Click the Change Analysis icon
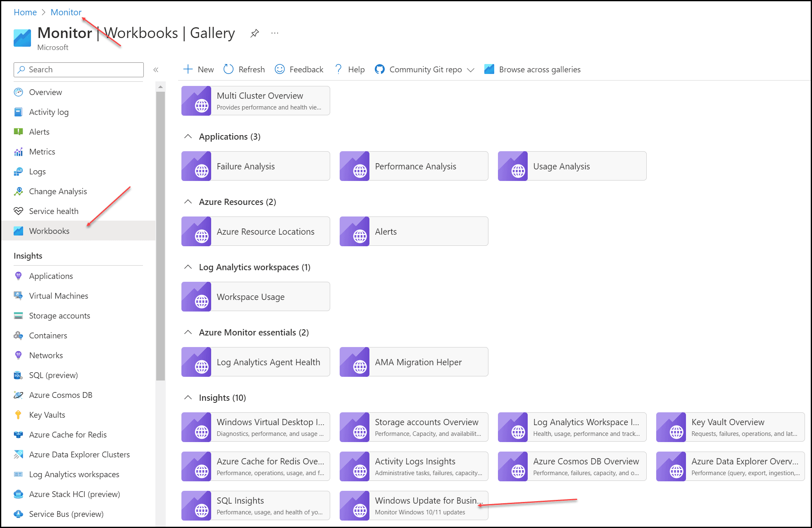Image resolution: width=812 pixels, height=528 pixels. [x=19, y=191]
